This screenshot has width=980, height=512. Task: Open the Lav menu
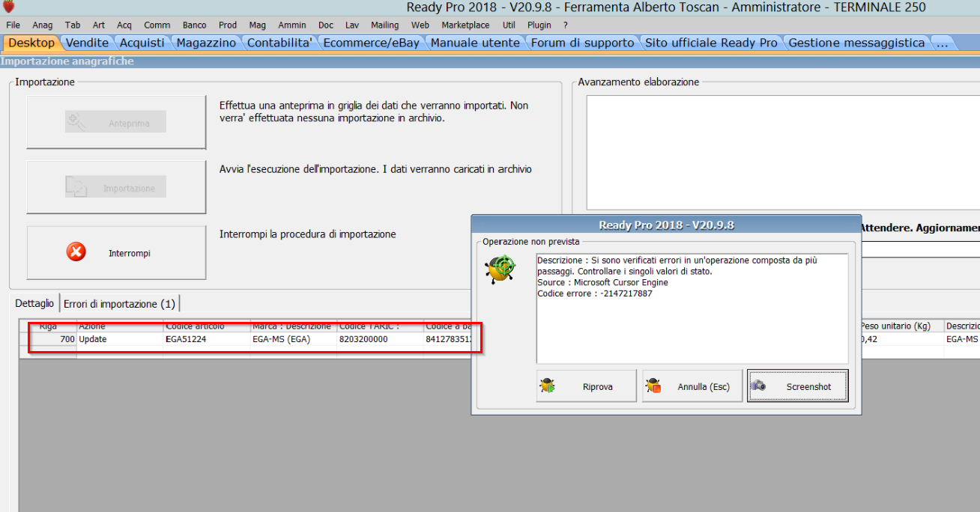coord(352,25)
